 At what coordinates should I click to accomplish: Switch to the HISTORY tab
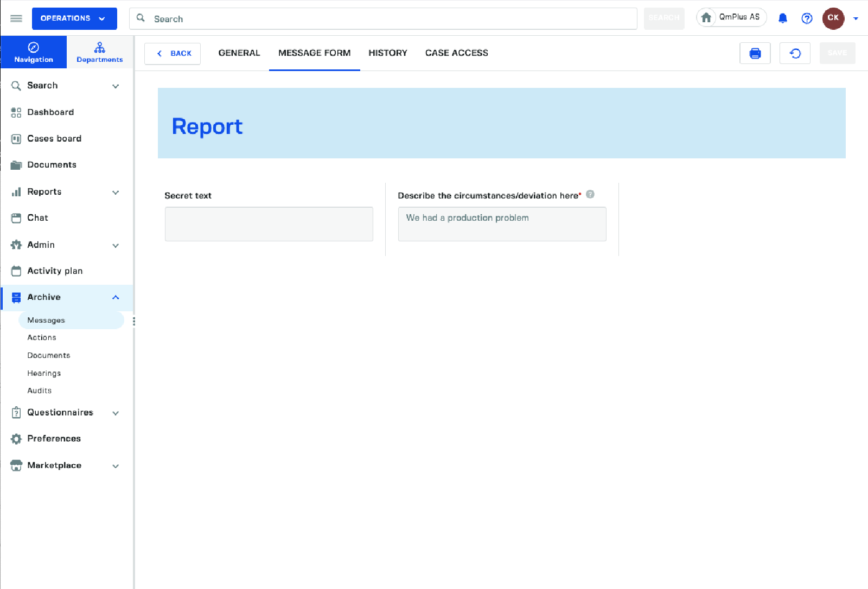click(387, 53)
